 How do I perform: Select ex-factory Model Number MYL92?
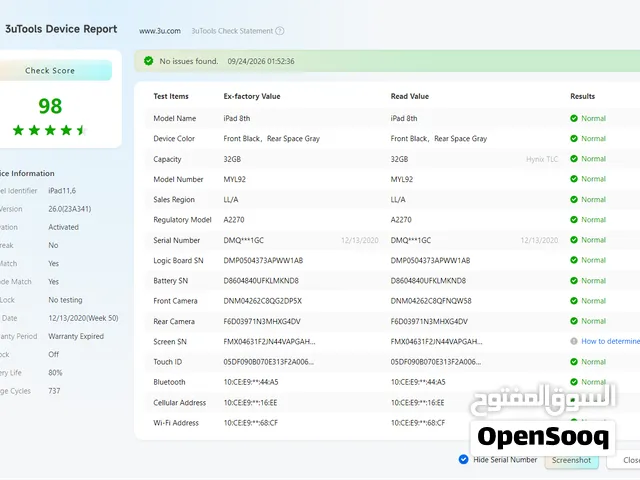click(x=234, y=179)
